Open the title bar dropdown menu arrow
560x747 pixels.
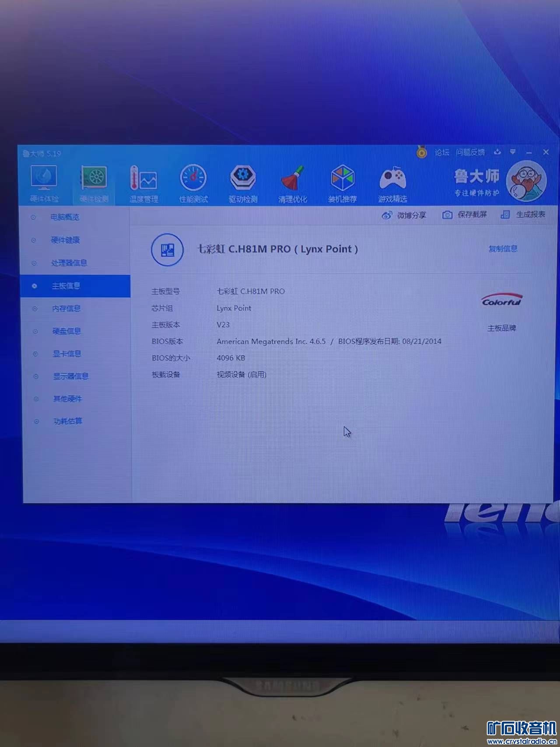(513, 152)
